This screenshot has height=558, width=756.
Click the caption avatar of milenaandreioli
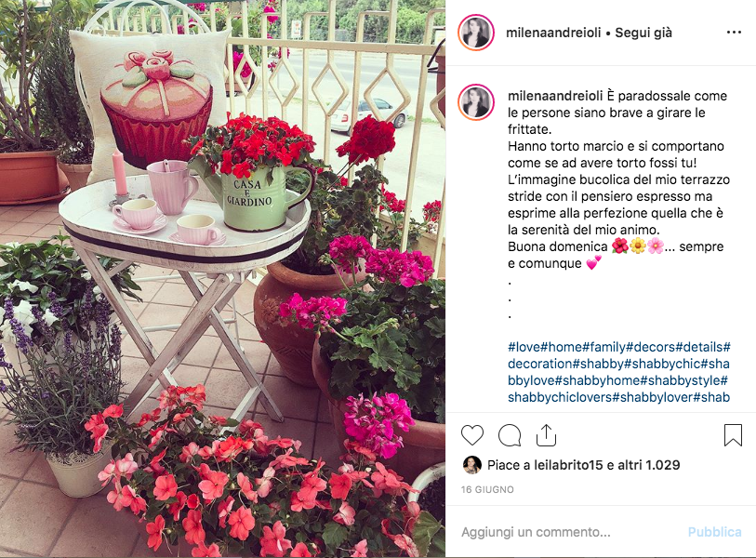476,102
